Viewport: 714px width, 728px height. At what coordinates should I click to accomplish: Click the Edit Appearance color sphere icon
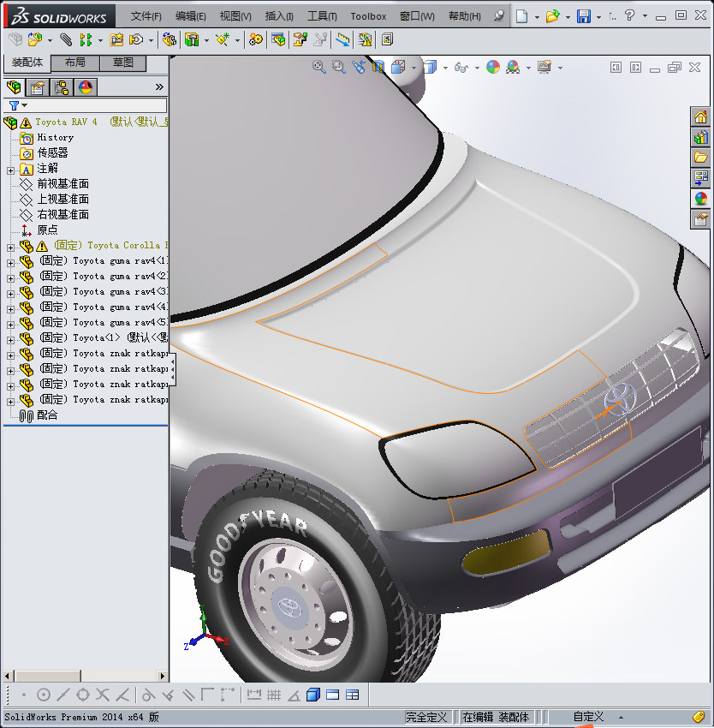[x=492, y=67]
